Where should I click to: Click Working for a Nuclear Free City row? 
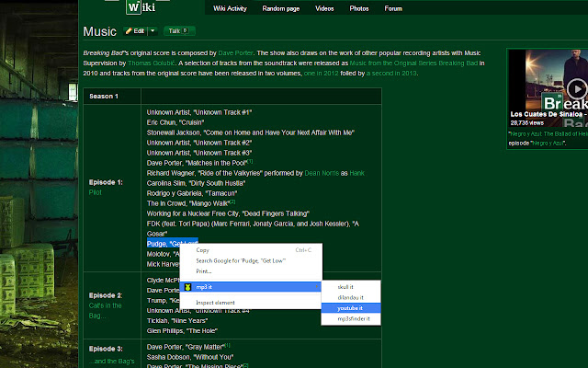click(x=228, y=213)
